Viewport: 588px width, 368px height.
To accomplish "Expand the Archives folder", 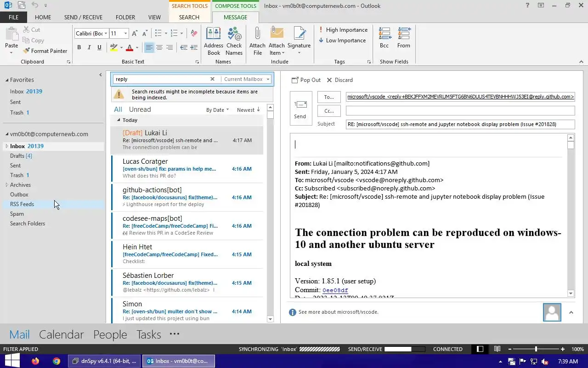I will click(x=7, y=185).
